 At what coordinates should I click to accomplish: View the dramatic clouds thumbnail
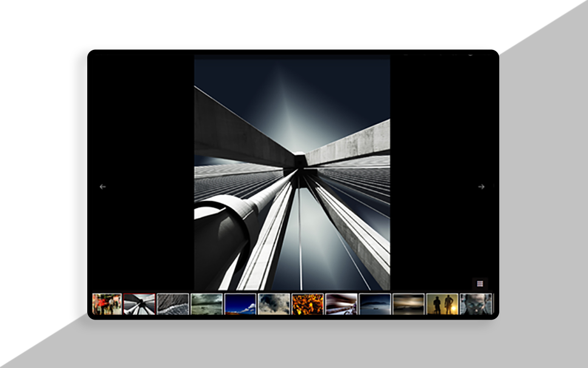274,304
